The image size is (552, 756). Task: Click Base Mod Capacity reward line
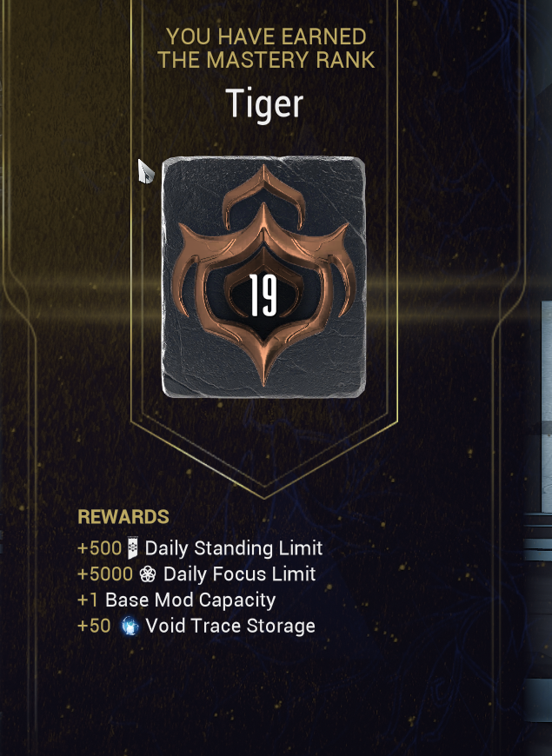click(x=176, y=600)
